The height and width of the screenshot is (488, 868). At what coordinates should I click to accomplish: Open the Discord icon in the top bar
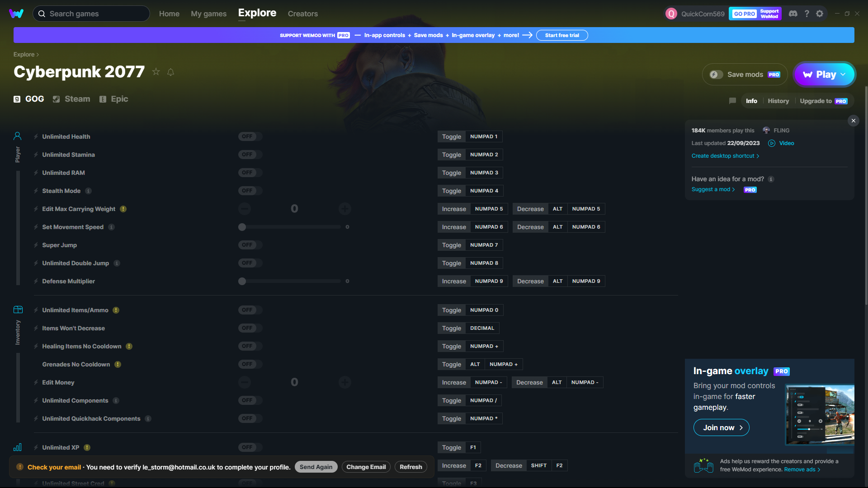click(x=793, y=14)
